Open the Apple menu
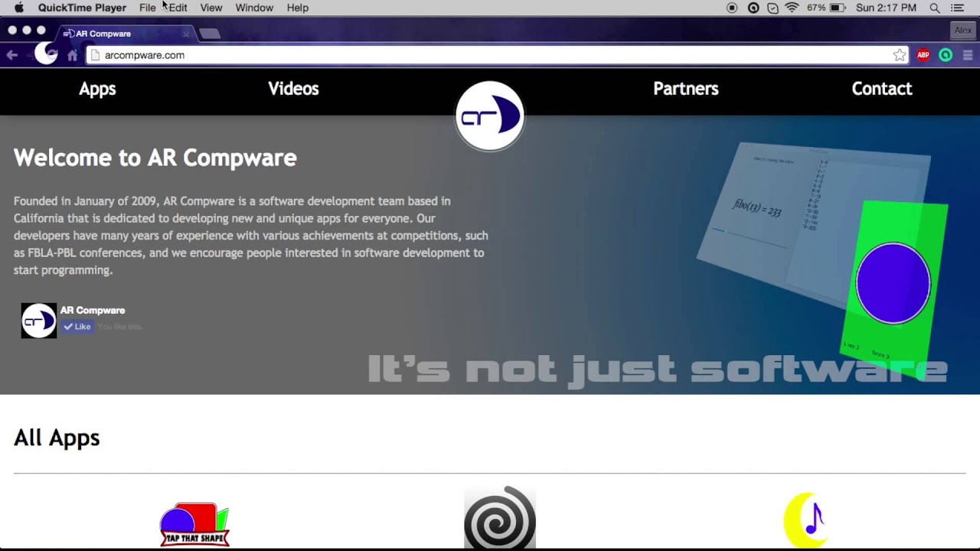The height and width of the screenshot is (551, 980). [x=19, y=8]
